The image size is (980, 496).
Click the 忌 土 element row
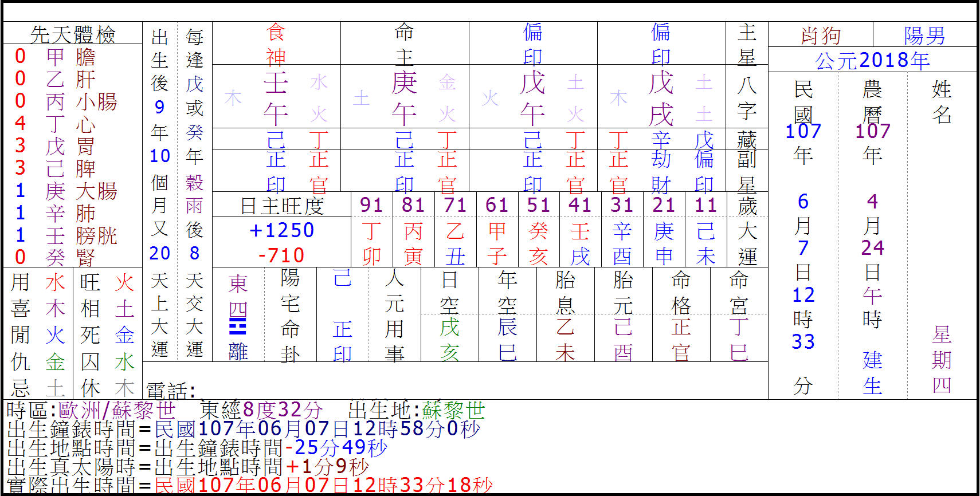click(38, 388)
